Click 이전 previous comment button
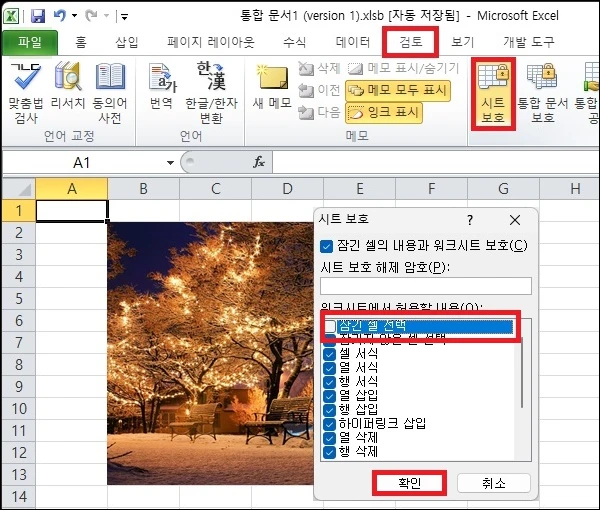The height and width of the screenshot is (510, 600). tap(319, 90)
